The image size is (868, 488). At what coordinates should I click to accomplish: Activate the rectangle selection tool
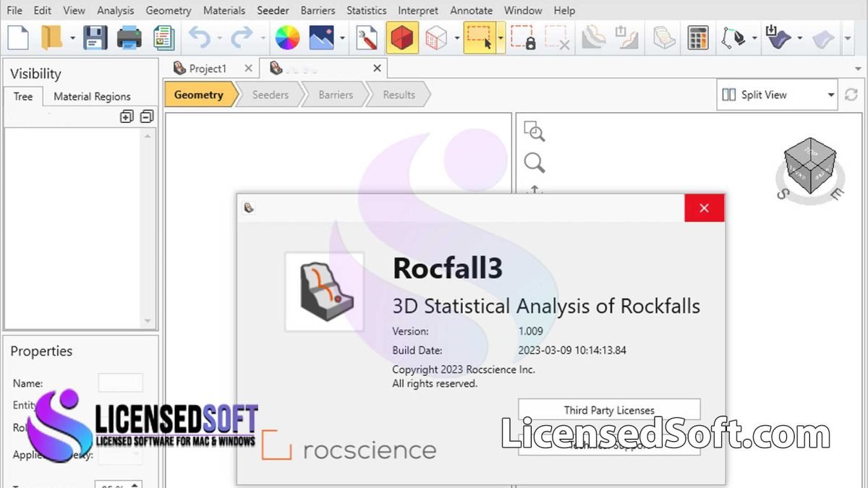click(480, 38)
